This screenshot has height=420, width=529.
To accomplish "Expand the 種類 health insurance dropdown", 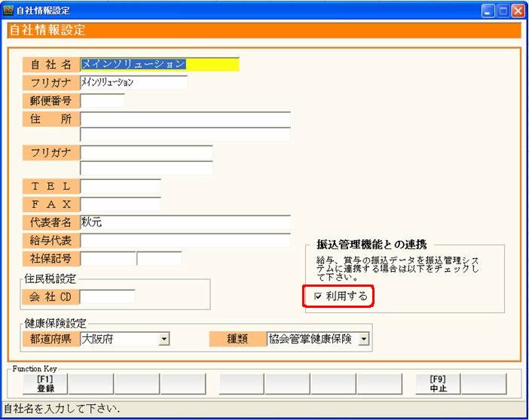I will pos(365,339).
